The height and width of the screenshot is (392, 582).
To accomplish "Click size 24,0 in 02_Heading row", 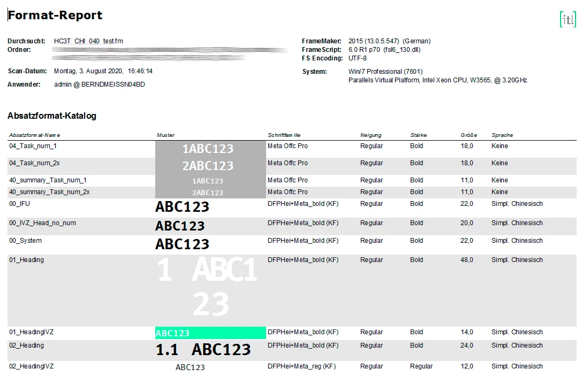I will 467,345.
